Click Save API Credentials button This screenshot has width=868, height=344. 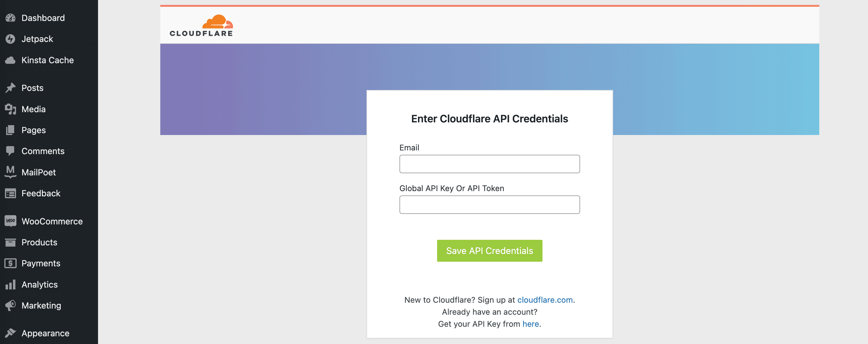(489, 250)
